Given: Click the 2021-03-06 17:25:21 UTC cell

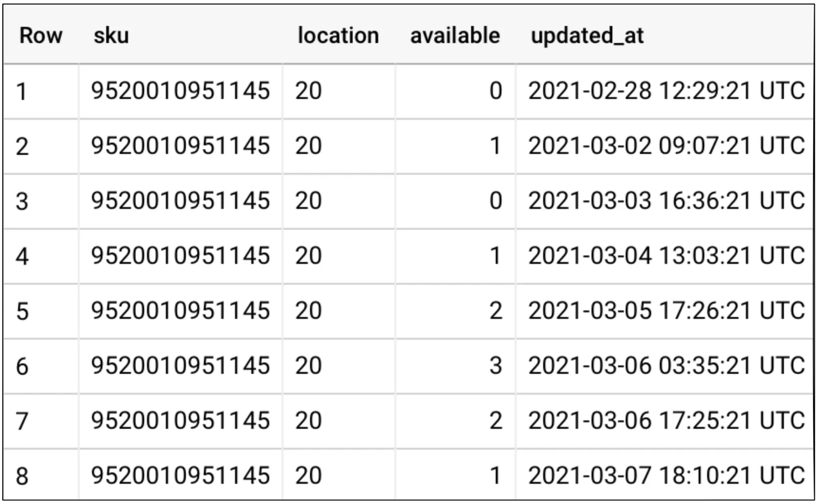Looking at the screenshot, I should tap(666, 421).
